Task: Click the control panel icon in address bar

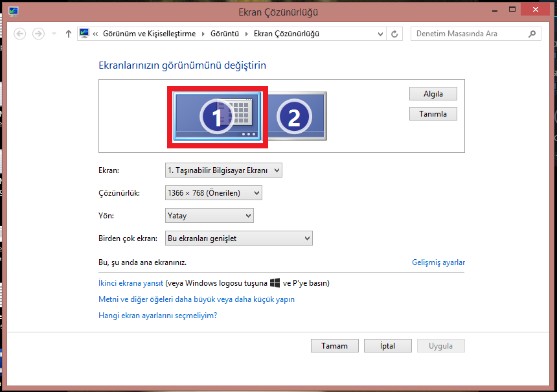Action: coord(84,34)
